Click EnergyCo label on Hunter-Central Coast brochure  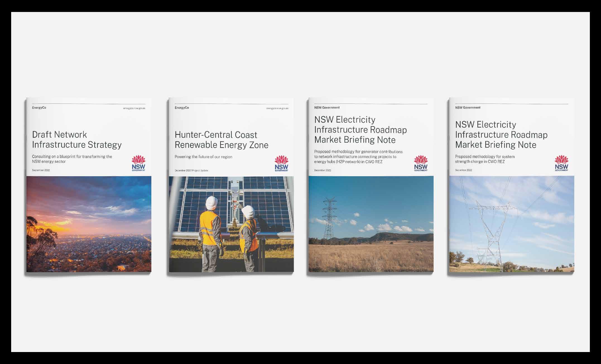click(x=182, y=108)
